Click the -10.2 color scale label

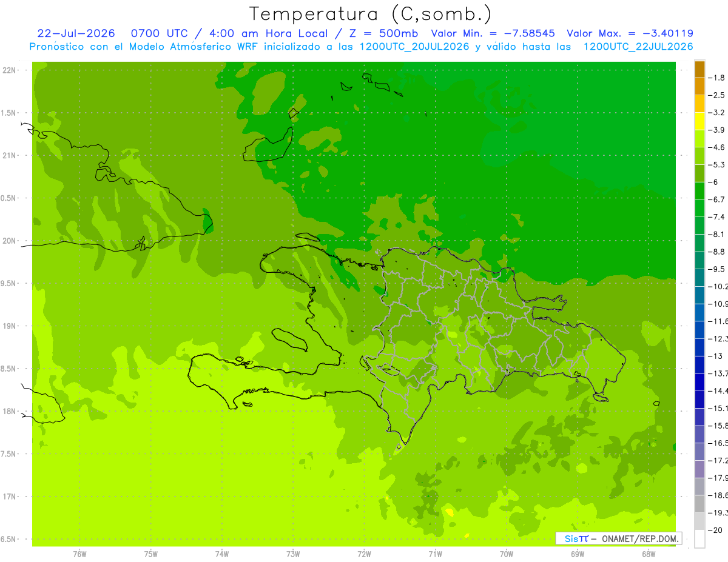click(718, 287)
